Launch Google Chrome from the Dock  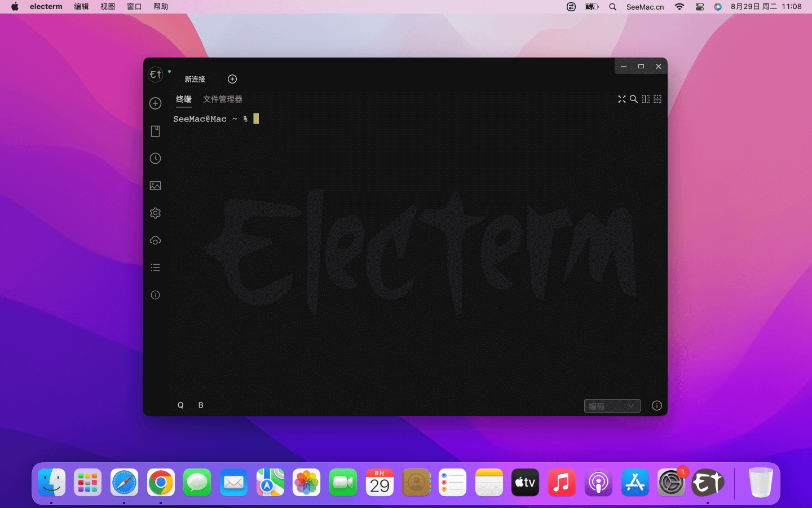pos(161,483)
